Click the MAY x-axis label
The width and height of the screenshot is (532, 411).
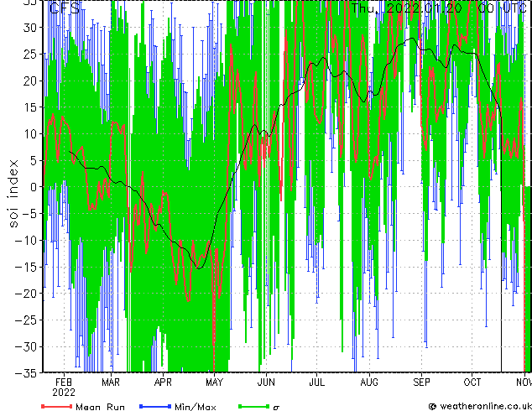click(x=215, y=382)
